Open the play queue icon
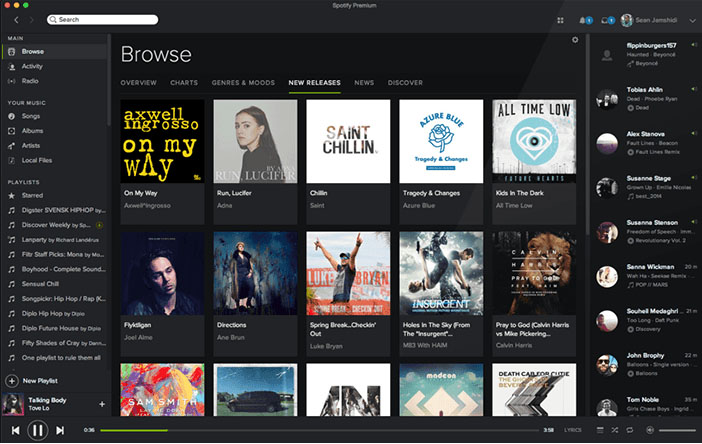The height and width of the screenshot is (444, 702). pos(600,430)
